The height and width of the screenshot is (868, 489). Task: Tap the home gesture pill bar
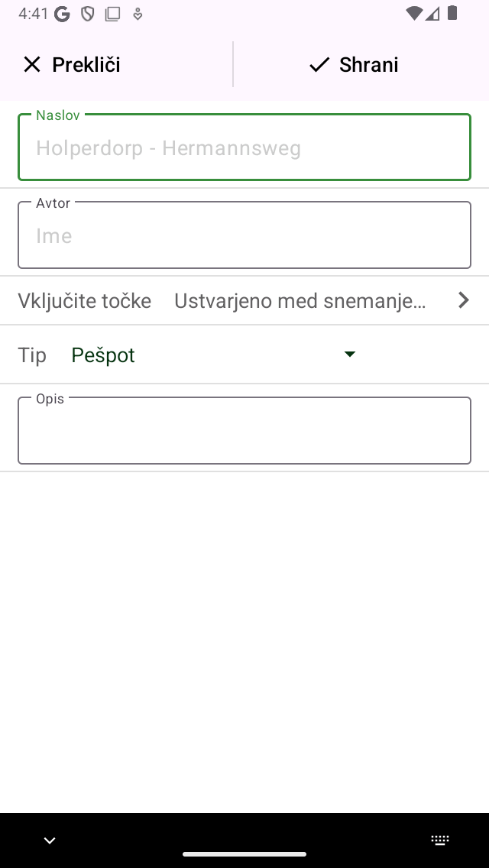[244, 854]
